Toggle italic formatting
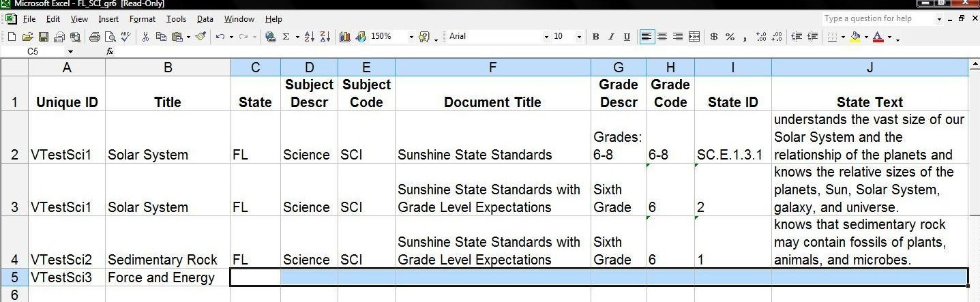980x302 pixels. [611, 37]
